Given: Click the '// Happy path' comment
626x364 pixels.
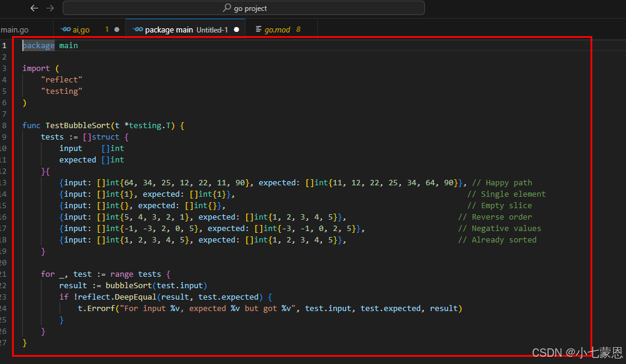Looking at the screenshot, I should [x=501, y=183].
